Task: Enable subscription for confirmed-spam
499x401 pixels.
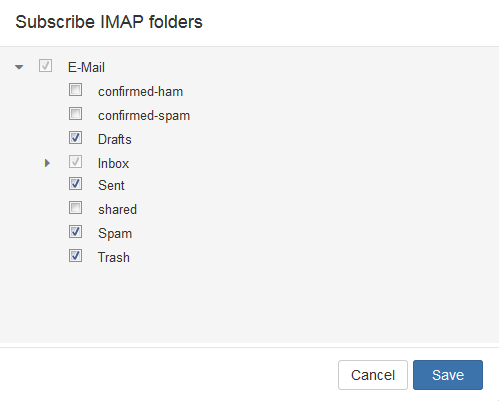Action: (x=75, y=114)
